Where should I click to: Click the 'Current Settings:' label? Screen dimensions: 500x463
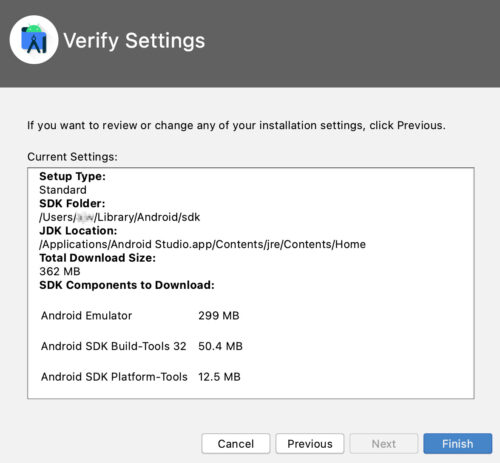(x=72, y=157)
